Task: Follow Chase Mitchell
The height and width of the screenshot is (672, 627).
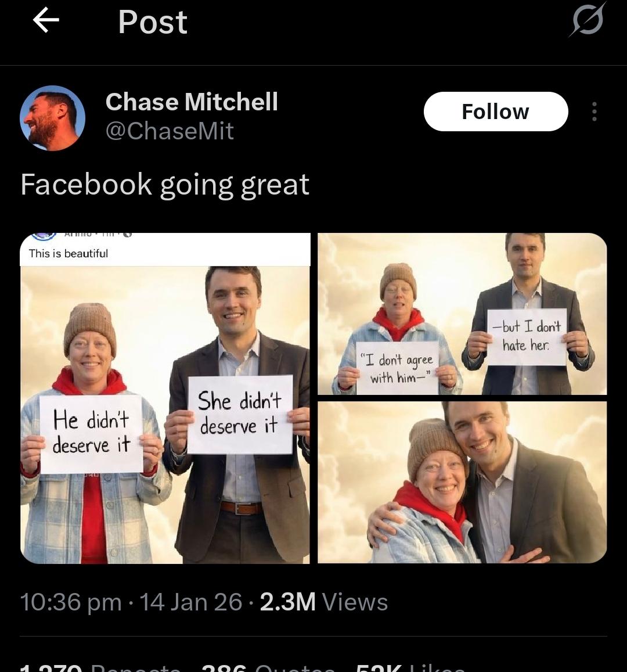Action: 495,112
